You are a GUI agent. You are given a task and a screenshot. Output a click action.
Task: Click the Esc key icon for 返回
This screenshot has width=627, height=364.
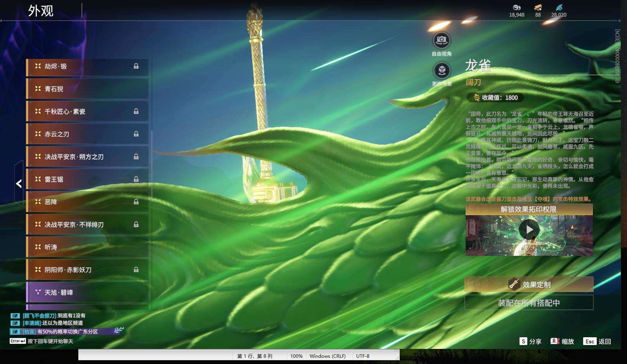(590, 341)
